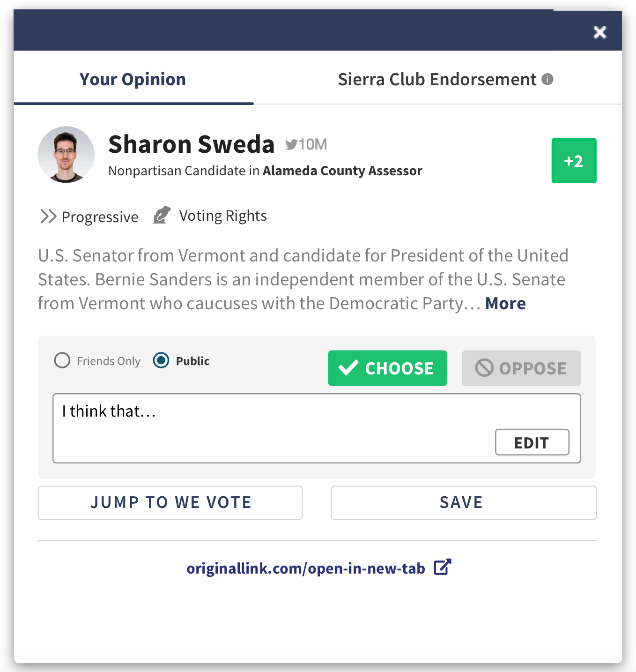Select the Progressive double-chevron icon
This screenshot has width=636, height=672.
click(47, 216)
